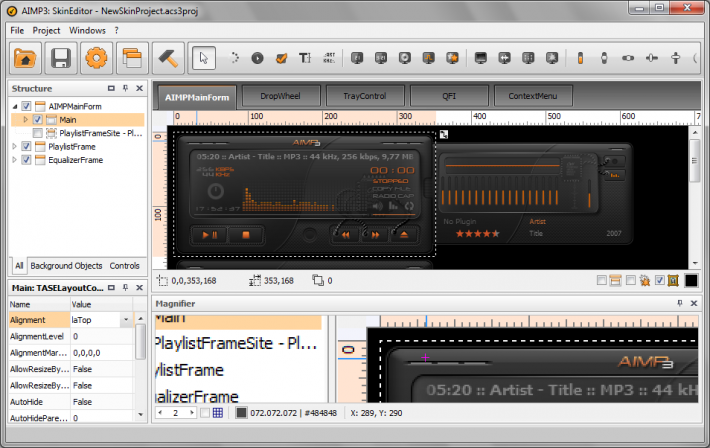Switch to the TrayControl tab

point(365,96)
